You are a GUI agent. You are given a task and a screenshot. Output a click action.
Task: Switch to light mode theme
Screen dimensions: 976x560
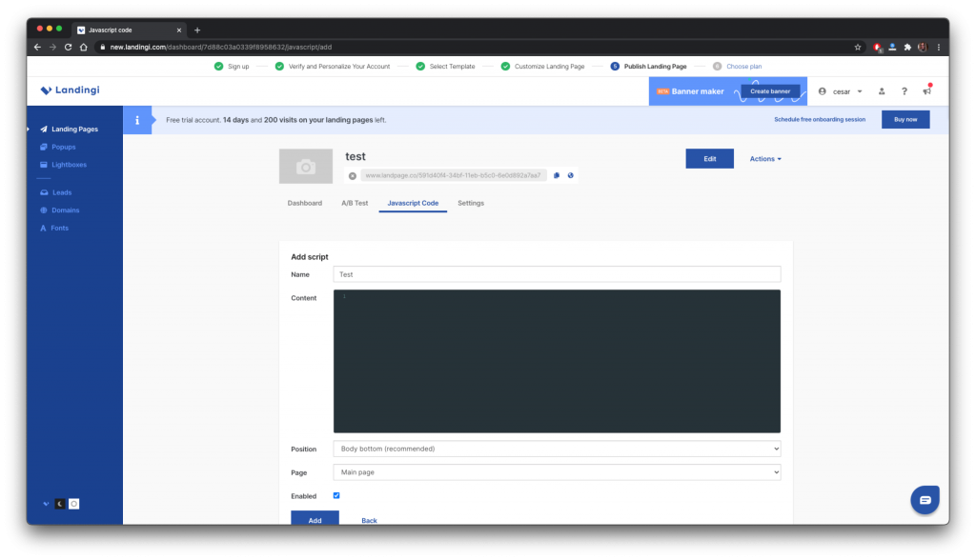[73, 503]
